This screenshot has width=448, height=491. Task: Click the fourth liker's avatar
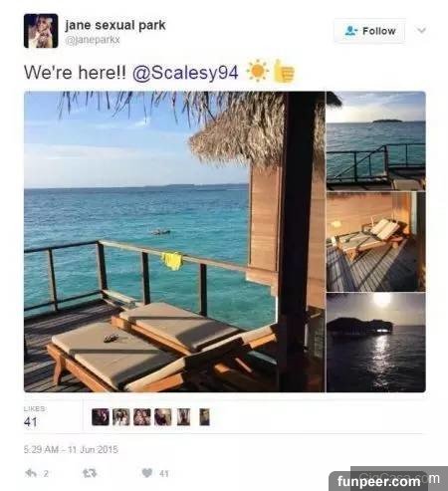coord(163,417)
